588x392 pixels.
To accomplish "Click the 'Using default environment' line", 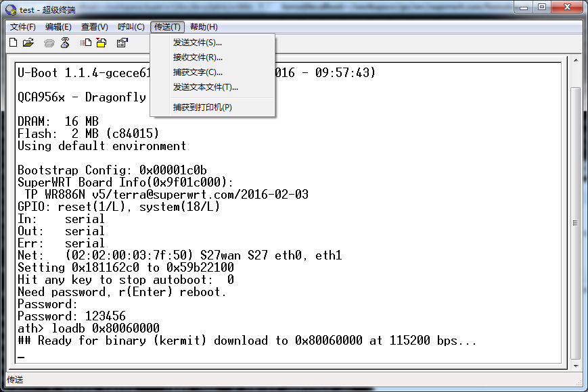I will tap(102, 145).
